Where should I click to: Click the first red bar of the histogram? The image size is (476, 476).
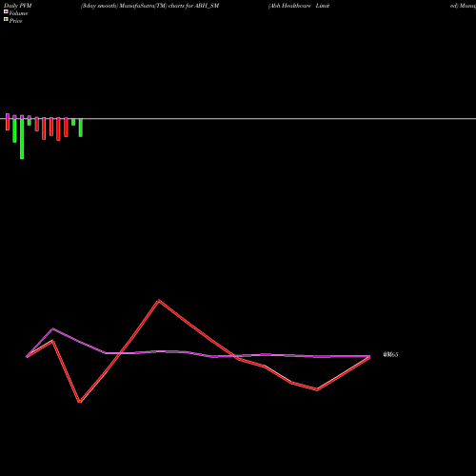tap(8, 125)
